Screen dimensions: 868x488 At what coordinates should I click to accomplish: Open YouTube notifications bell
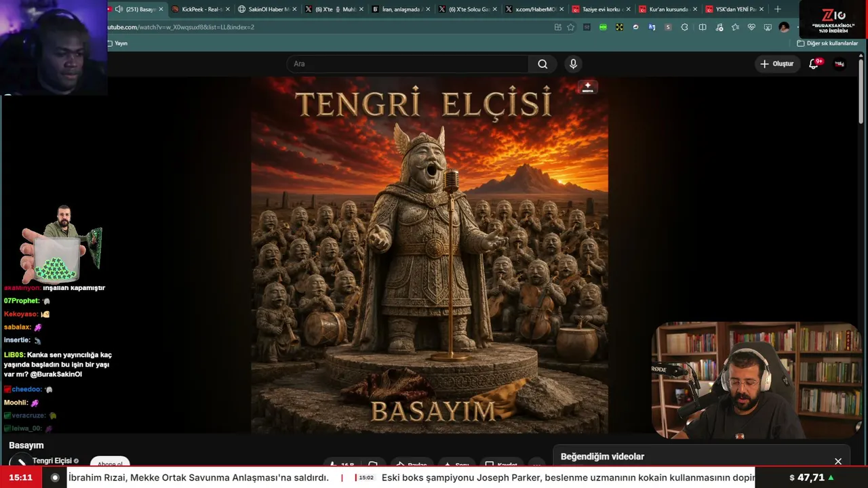814,64
